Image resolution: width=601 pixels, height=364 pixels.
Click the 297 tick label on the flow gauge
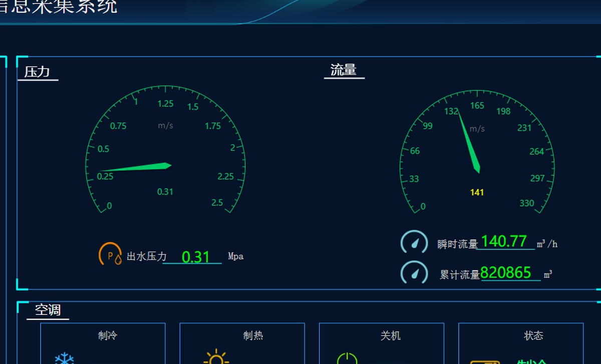pyautogui.click(x=537, y=178)
